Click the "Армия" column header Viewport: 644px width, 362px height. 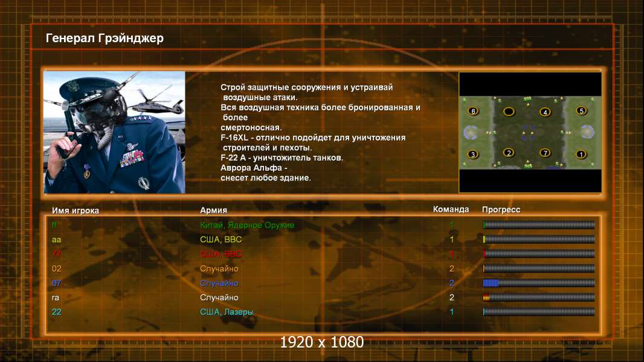tap(214, 211)
